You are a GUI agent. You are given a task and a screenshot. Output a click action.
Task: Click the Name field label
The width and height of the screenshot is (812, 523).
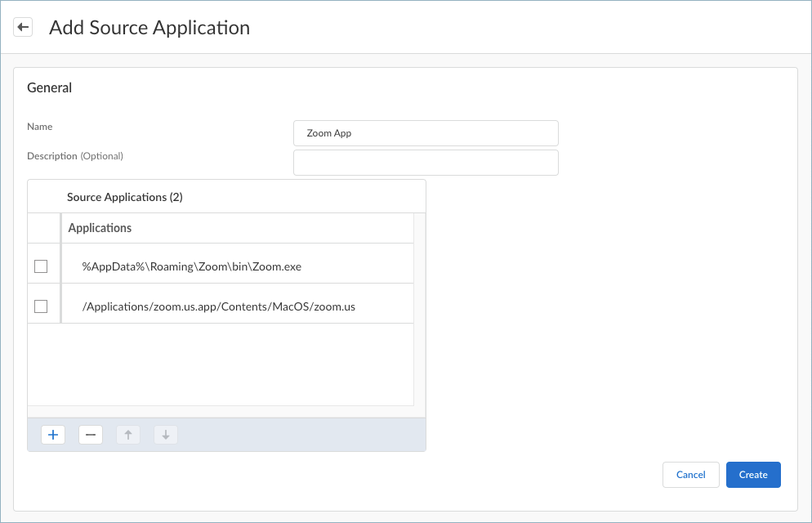tap(39, 127)
